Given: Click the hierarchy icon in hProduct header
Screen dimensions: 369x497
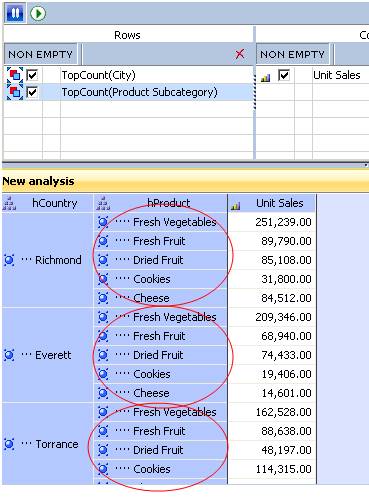Looking at the screenshot, I should pos(103,203).
